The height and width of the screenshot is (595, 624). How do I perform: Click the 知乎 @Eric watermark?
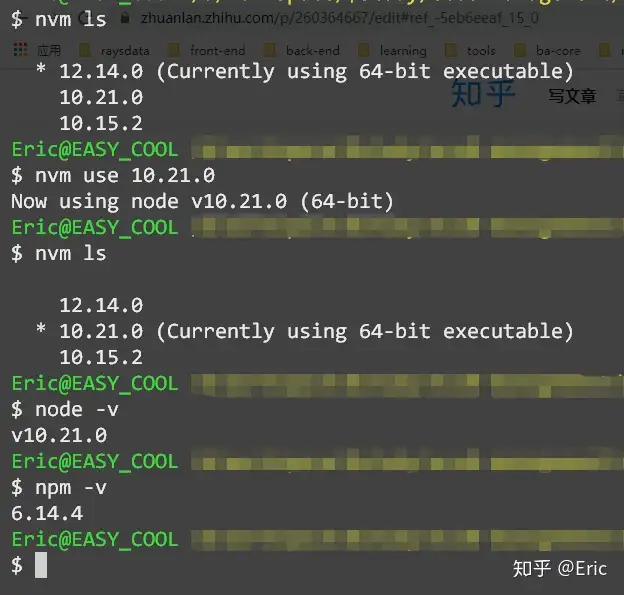point(560,568)
